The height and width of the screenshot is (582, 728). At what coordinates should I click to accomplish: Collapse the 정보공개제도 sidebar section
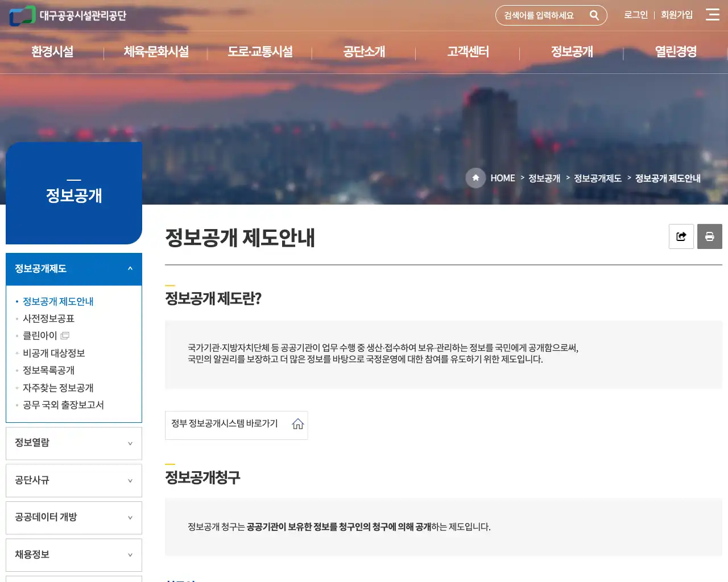(129, 269)
